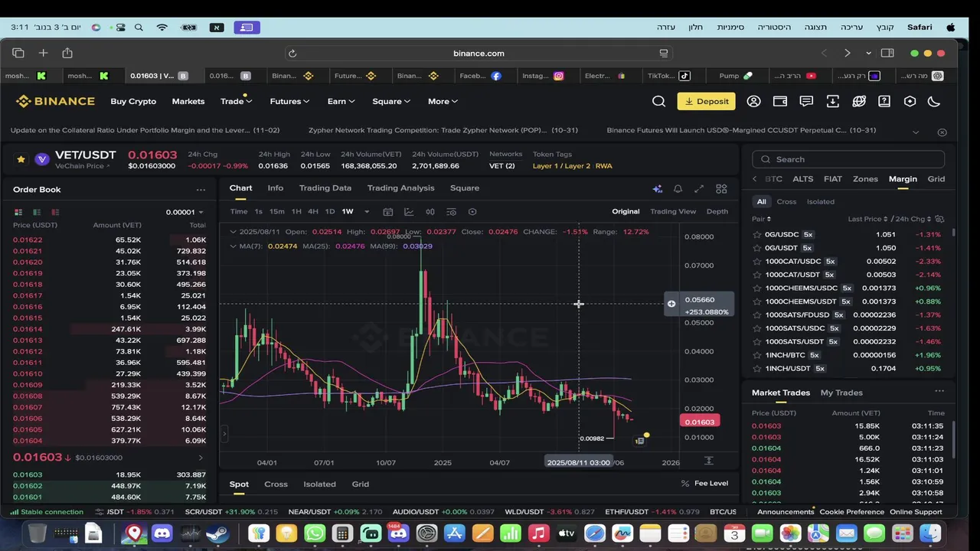
Task: Open the help center question icon
Action: [x=884, y=101]
